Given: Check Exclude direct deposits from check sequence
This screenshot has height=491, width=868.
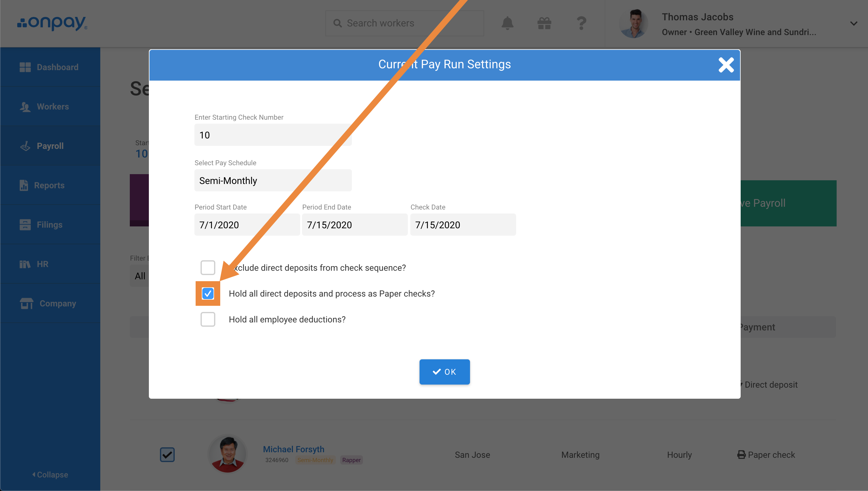Looking at the screenshot, I should tap(208, 267).
